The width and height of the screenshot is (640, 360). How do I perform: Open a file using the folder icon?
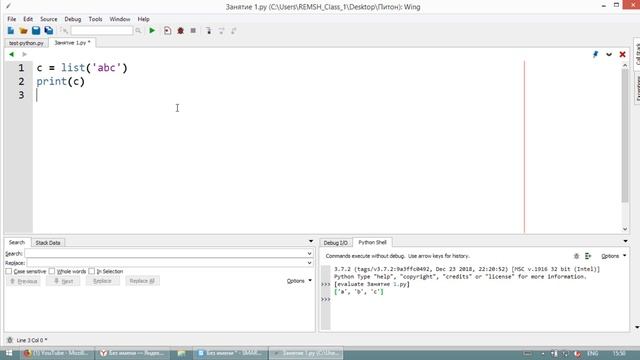(23, 31)
